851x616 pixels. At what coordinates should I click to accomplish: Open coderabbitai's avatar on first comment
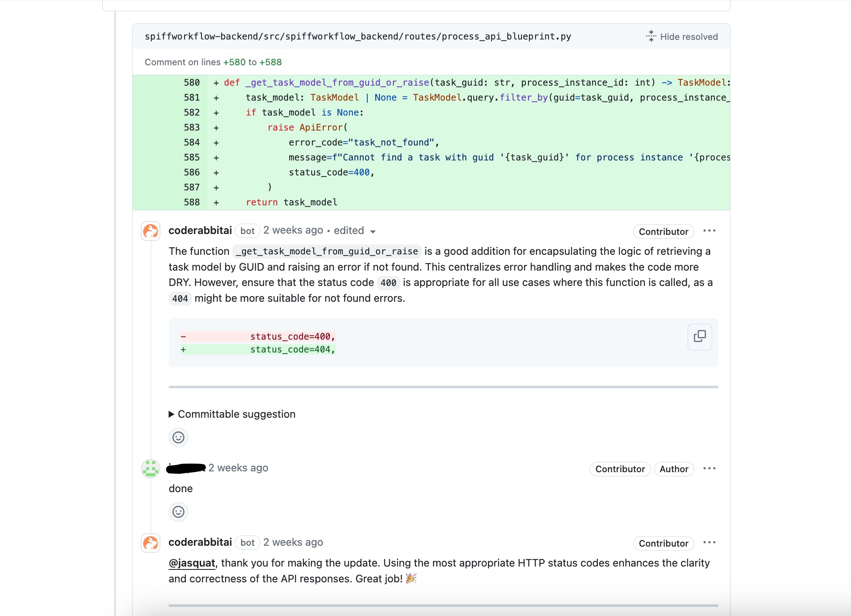click(150, 231)
